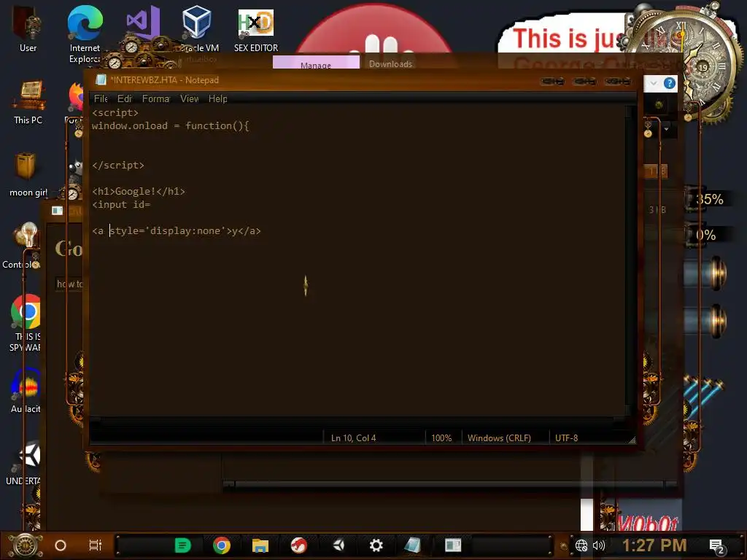This screenshot has height=560, width=747.
Task: Open the Notepad icon on taskbar
Action: (x=413, y=545)
